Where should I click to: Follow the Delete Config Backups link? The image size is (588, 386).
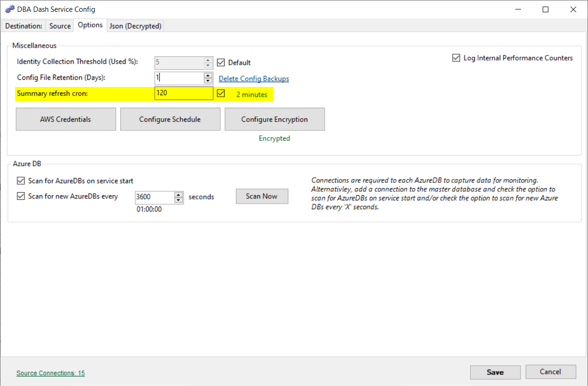[253, 78]
